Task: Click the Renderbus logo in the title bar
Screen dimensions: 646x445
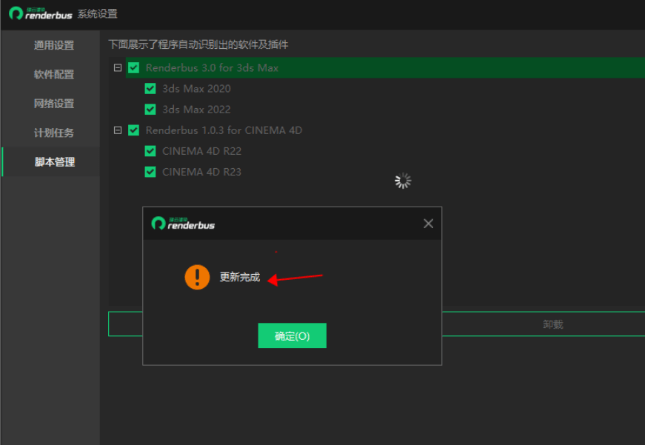Action: click(x=40, y=14)
